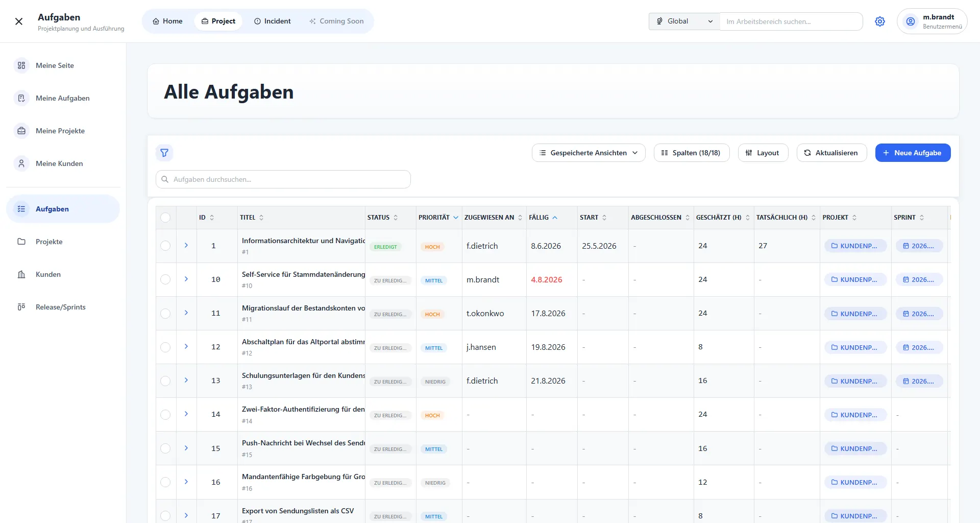Open the Coming Soon tab
The image size is (980, 523).
coord(336,21)
